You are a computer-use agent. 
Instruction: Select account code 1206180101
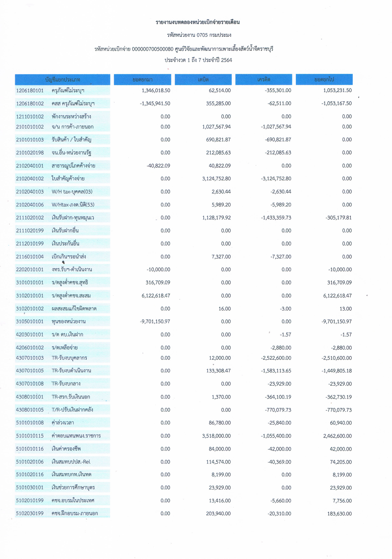click(x=30, y=91)
